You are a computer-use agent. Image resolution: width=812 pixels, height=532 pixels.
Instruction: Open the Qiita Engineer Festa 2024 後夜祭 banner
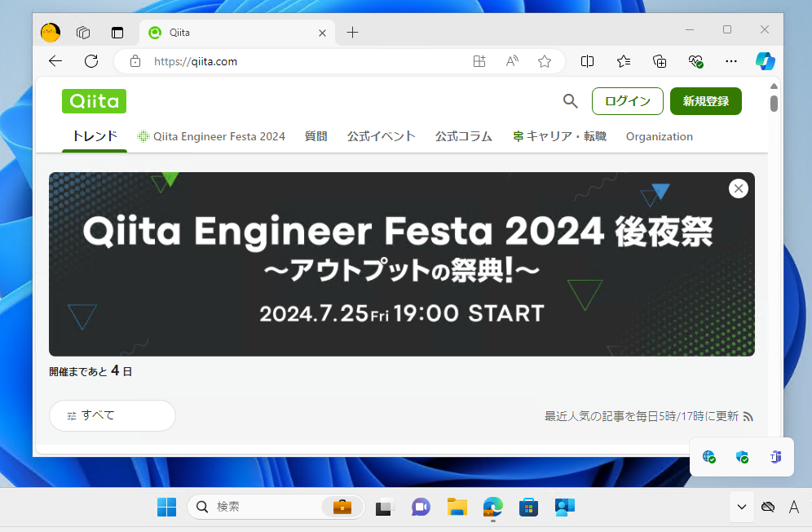pyautogui.click(x=402, y=264)
